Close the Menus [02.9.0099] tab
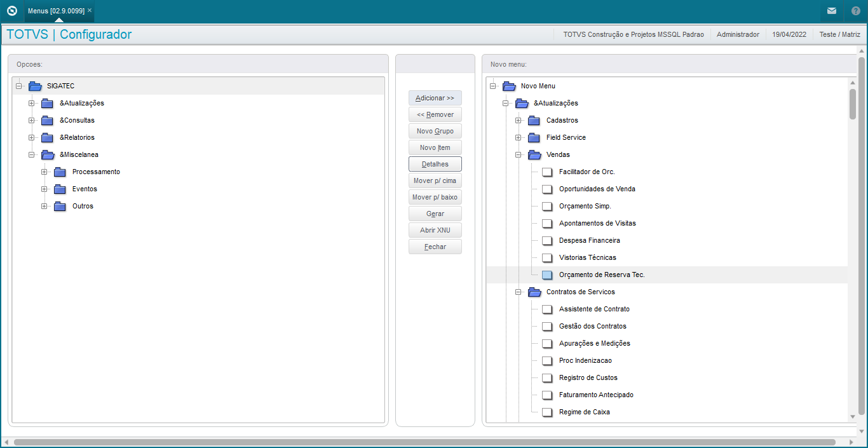 pyautogui.click(x=90, y=11)
